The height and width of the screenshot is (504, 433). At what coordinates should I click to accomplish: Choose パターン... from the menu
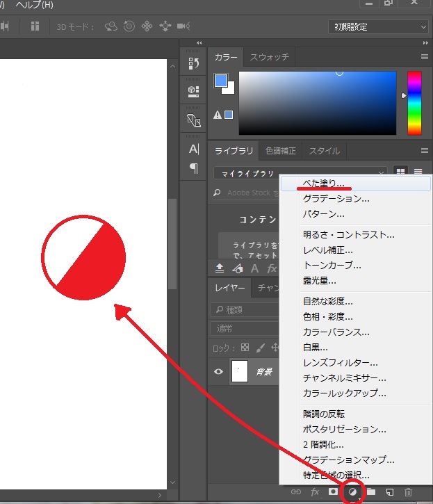356,214
